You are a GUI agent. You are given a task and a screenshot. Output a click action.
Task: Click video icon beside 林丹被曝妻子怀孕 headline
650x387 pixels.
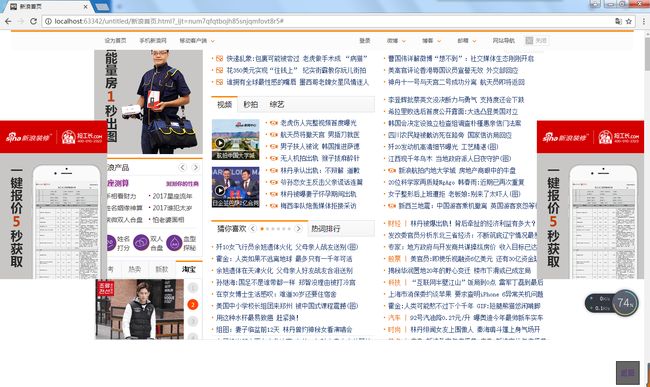coord(274,194)
